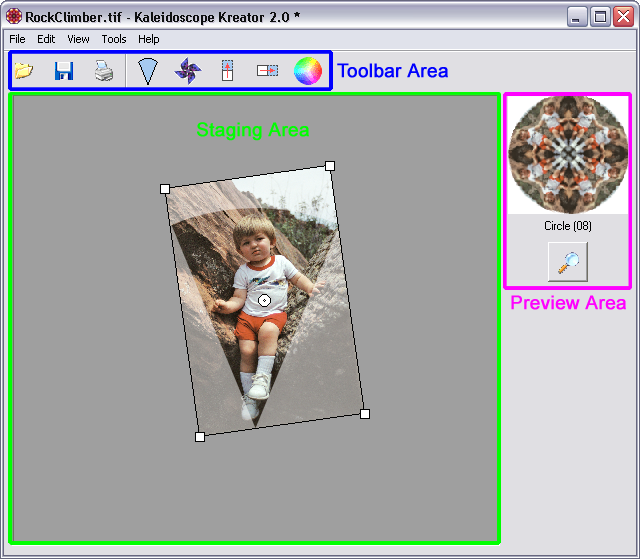
Task: Open the Edit menu
Action: click(46, 39)
